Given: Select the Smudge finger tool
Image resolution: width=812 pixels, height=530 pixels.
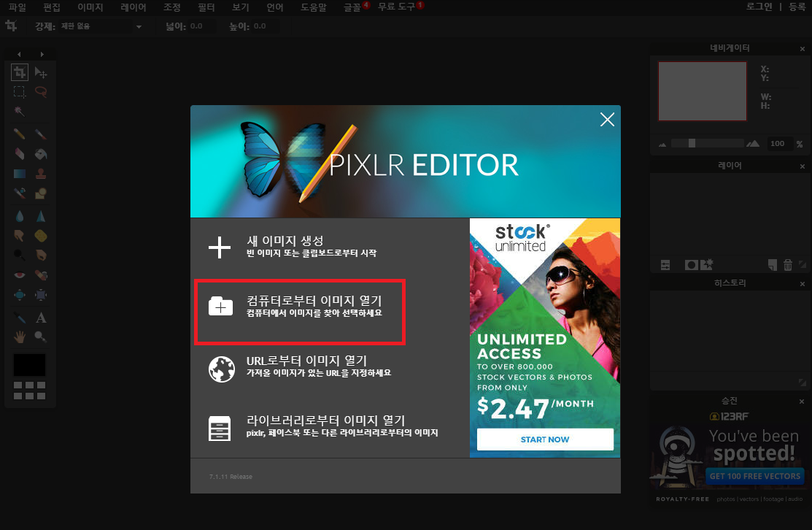Looking at the screenshot, I should pyautogui.click(x=20, y=236).
